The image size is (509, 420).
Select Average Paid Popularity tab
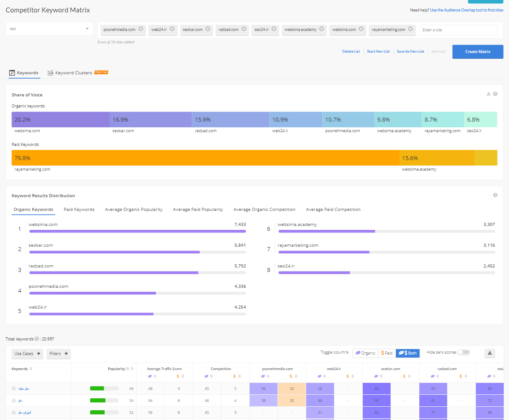click(x=198, y=210)
